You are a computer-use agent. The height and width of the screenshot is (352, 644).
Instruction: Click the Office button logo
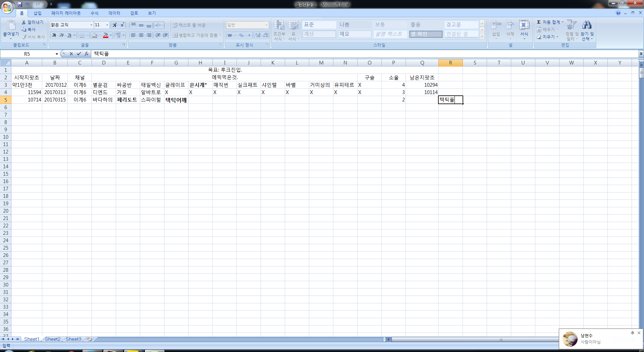coord(7,7)
